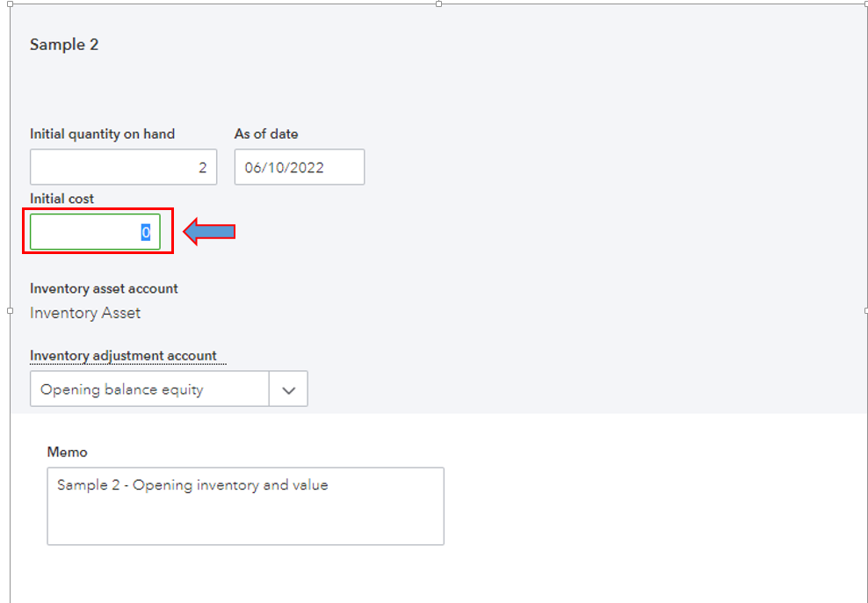Click the As of date label

click(266, 134)
